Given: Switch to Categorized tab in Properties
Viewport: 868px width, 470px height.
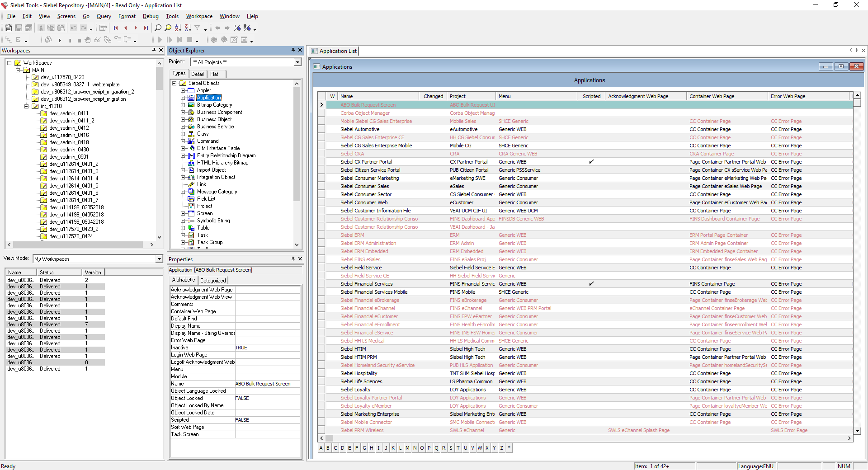Looking at the screenshot, I should [x=213, y=280].
